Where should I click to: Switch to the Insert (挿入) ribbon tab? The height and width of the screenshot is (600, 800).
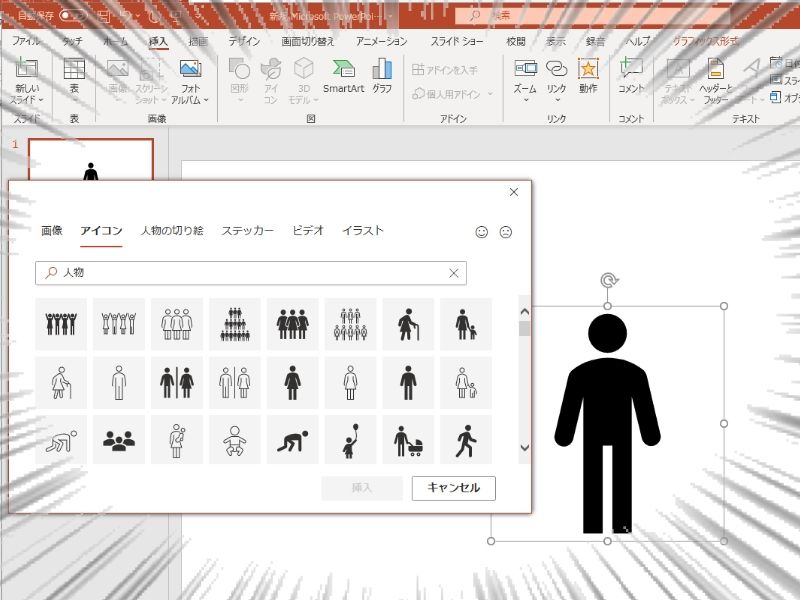pos(158,41)
